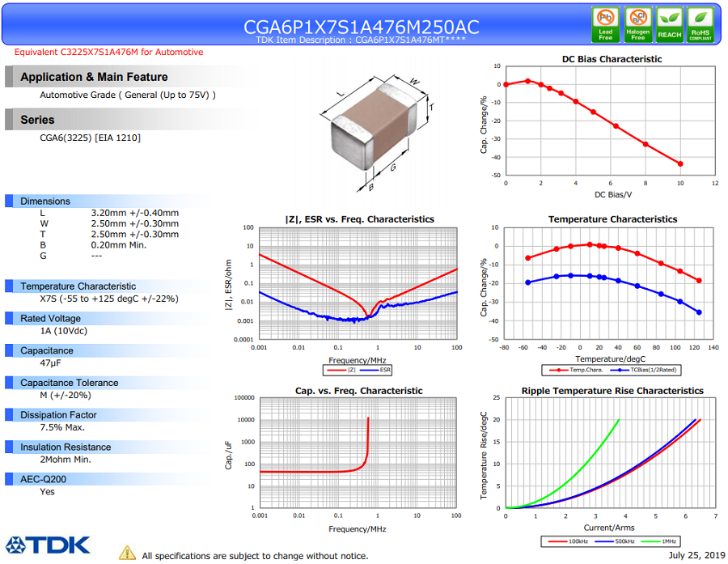The image size is (728, 564).
Task: Click the Insulation Resistance heading
Action: coord(66,447)
